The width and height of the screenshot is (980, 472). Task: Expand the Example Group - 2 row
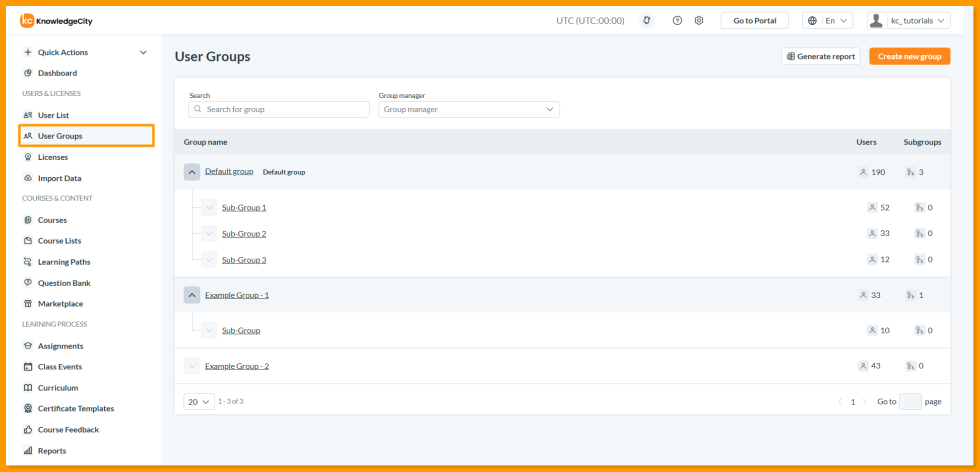[192, 366]
